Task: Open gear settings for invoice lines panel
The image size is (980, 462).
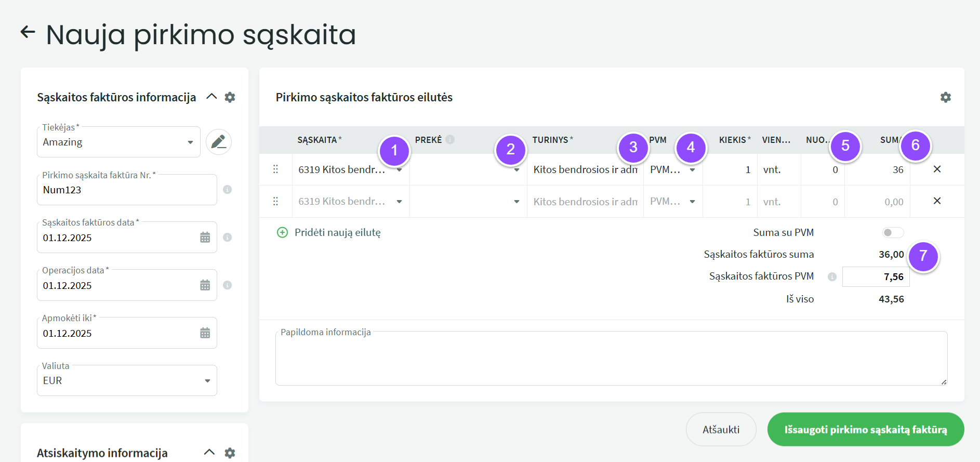Action: (945, 97)
